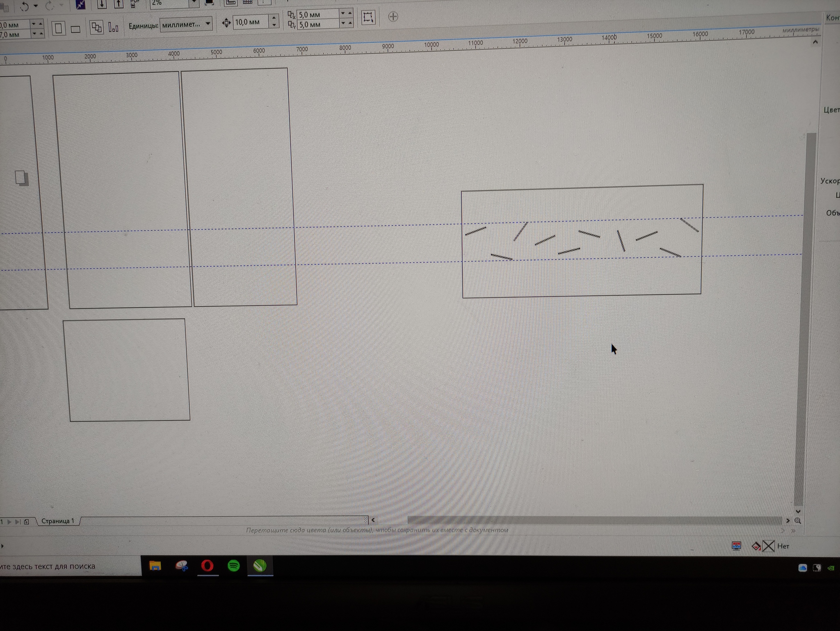The width and height of the screenshot is (840, 631).
Task: Click the fill color Нет swatch
Action: click(x=768, y=546)
